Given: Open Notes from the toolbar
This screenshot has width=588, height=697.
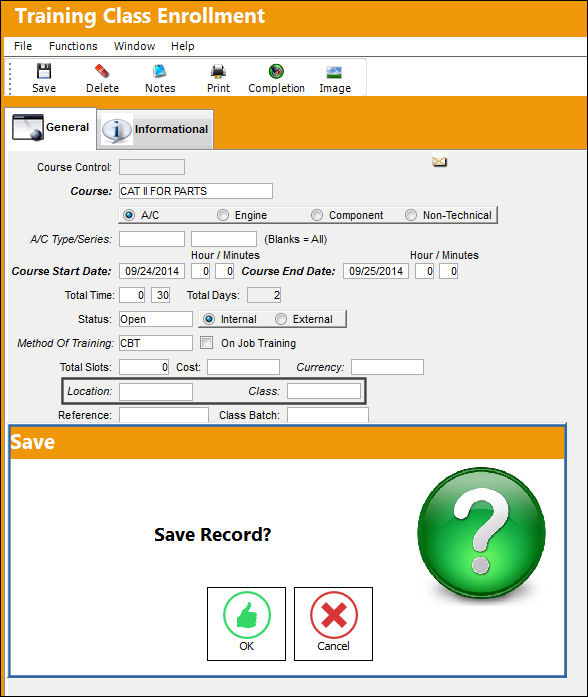Looking at the screenshot, I should coord(160,78).
